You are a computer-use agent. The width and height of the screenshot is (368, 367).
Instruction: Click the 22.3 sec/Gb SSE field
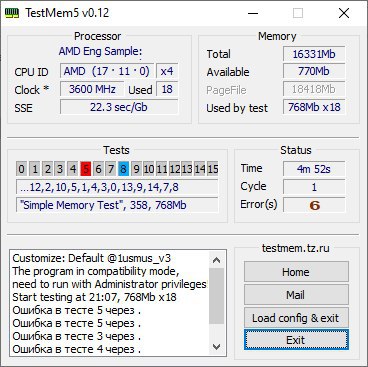click(119, 107)
